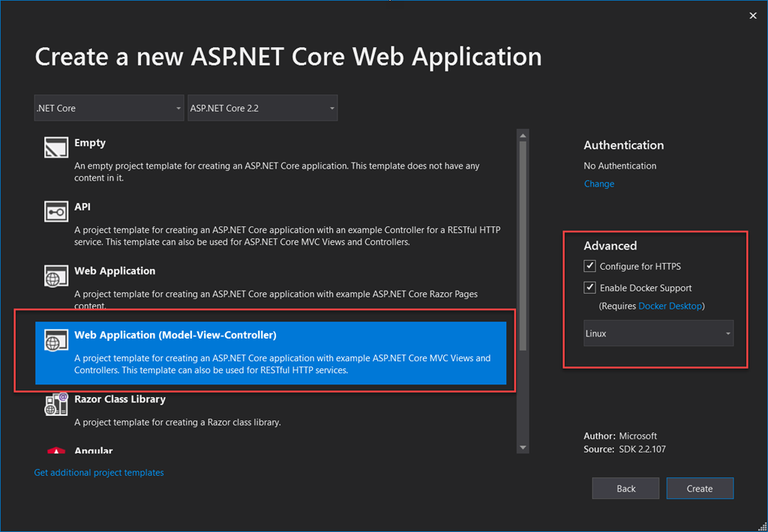This screenshot has height=532, width=768.
Task: Click the Empty template icon
Action: click(x=56, y=148)
